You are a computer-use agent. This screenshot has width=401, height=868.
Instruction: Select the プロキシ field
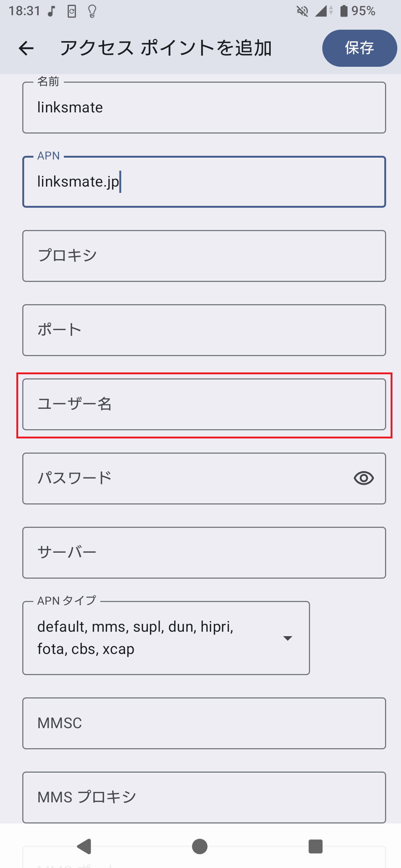pos(203,255)
